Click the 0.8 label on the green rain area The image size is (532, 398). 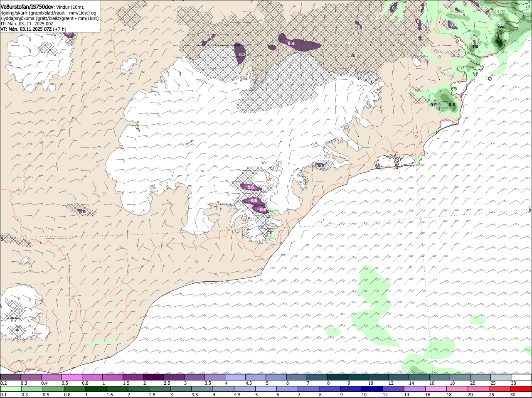coord(452,105)
